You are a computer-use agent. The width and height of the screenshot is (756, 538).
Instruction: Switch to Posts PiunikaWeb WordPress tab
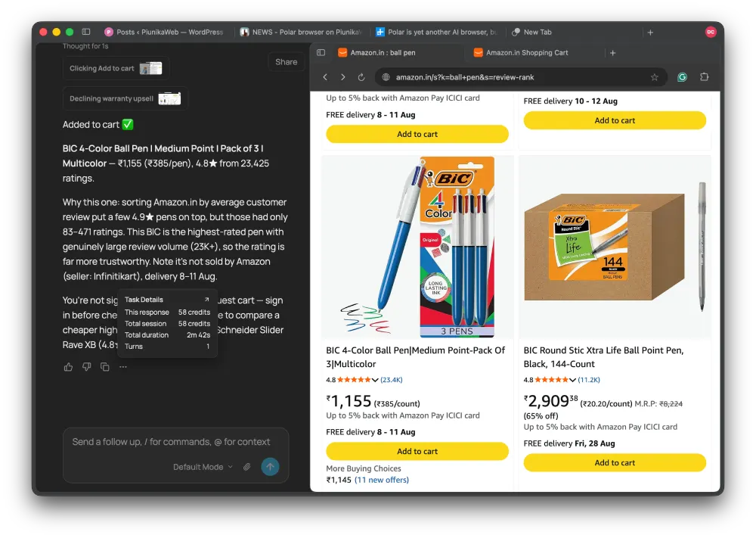[164, 33]
